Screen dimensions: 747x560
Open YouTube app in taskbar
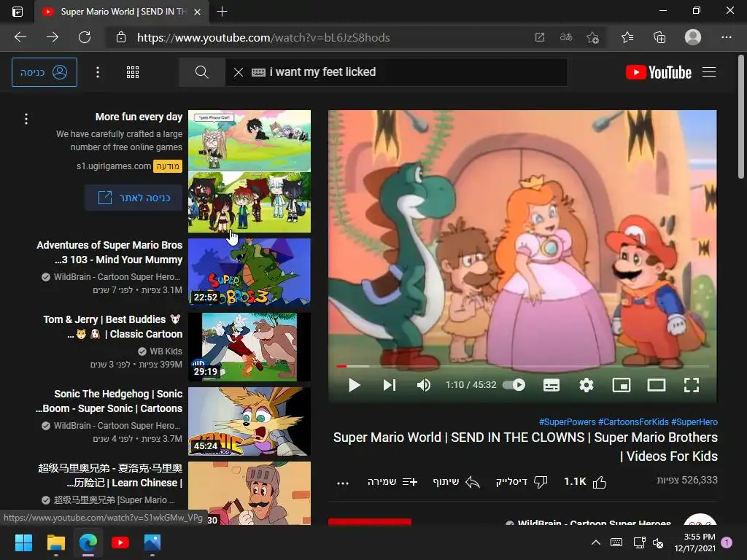[120, 542]
